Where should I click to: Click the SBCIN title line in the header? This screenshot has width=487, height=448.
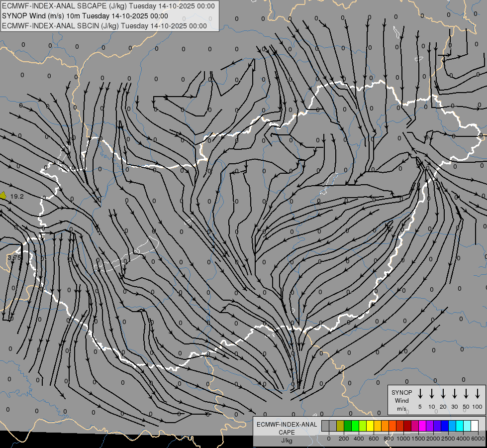(104, 26)
